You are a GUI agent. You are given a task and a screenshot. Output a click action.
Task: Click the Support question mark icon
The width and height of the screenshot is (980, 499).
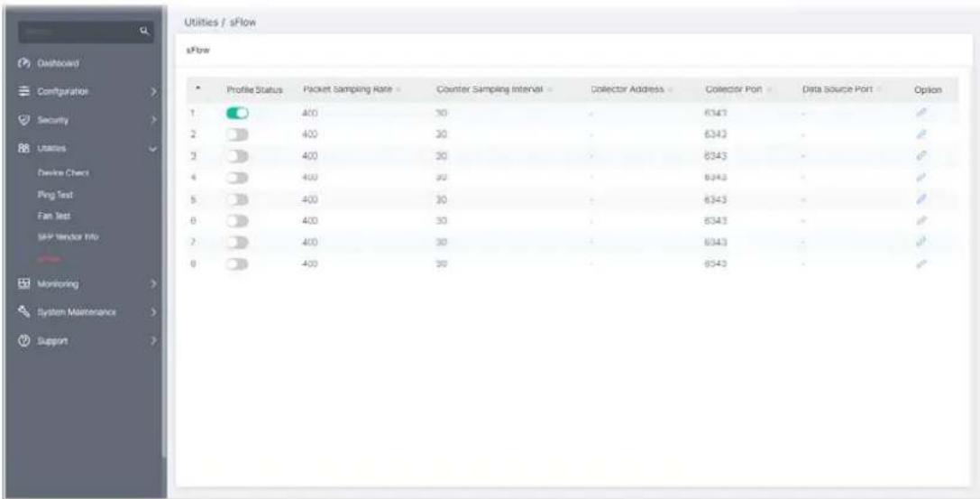(x=25, y=341)
